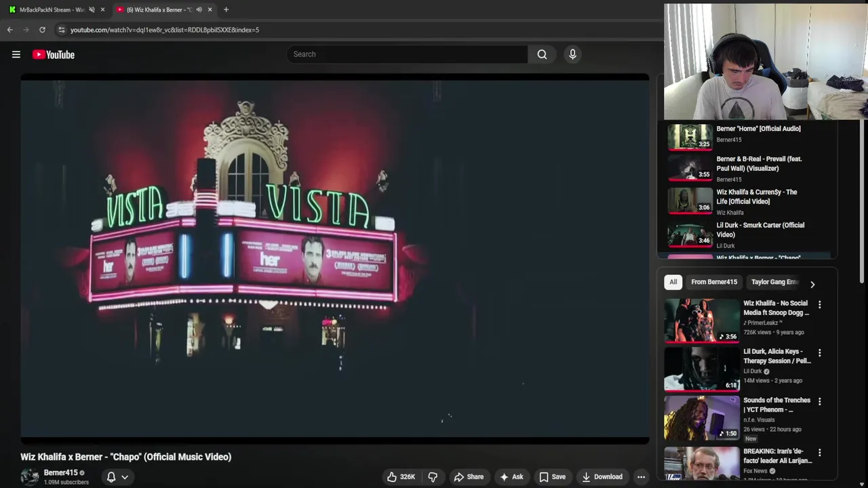Screen dimensions: 868x488
Task: Select the All filter chip
Action: [x=673, y=282]
